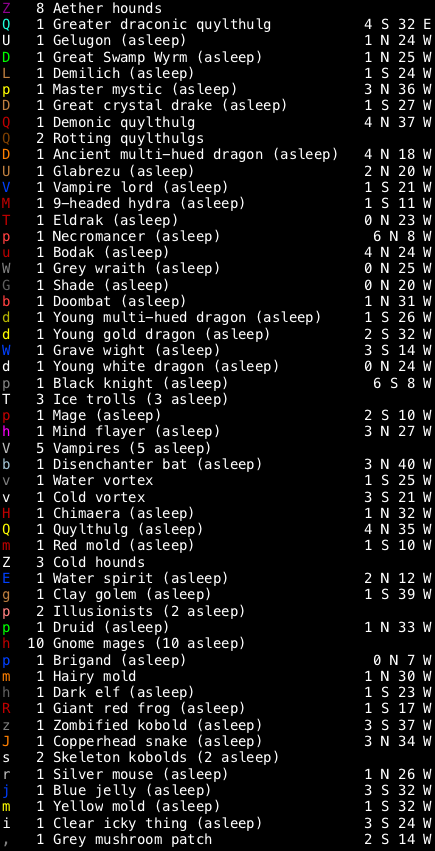Click the red R glyph for Giant red frog

(7, 708)
